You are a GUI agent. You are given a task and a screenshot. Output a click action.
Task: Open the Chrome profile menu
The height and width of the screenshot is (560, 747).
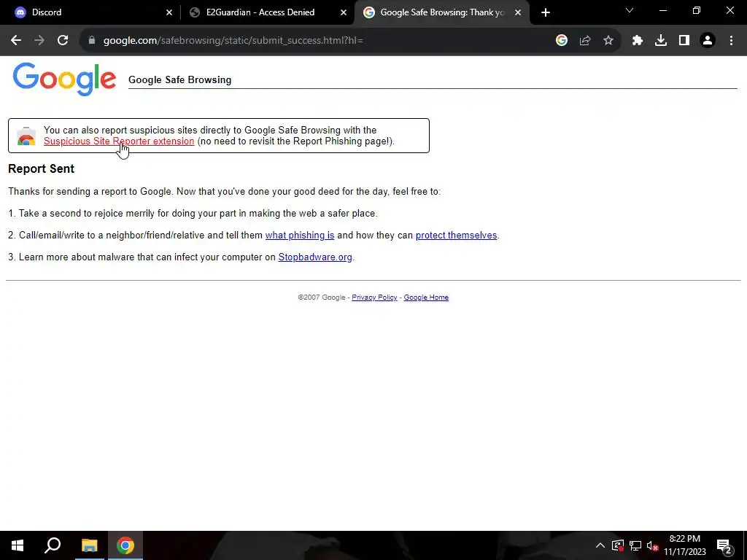708,41
